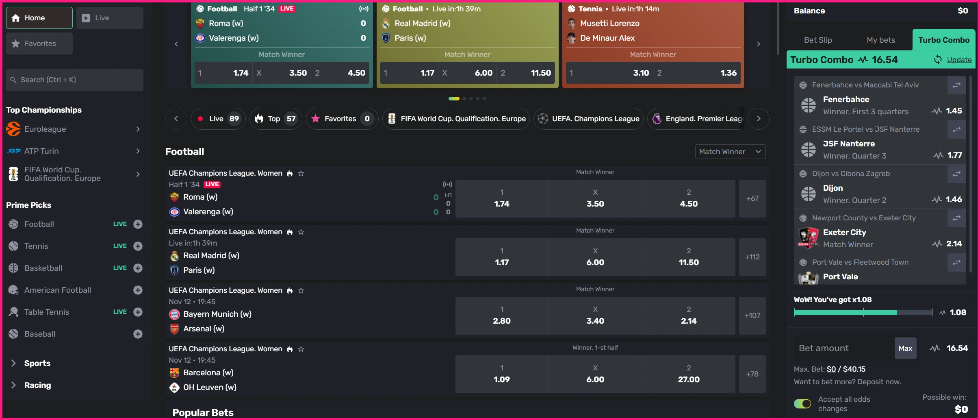Click plus icon next to Tennis
980x420 pixels.
coord(138,246)
